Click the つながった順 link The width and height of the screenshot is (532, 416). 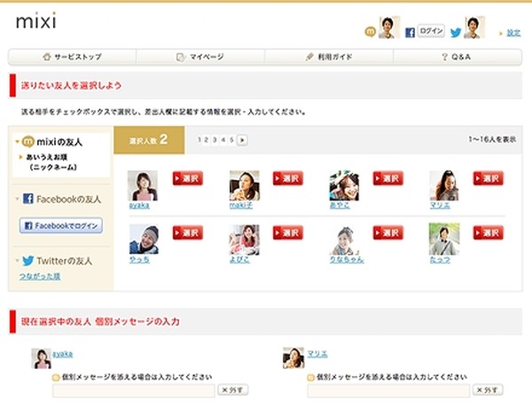[x=40, y=276]
